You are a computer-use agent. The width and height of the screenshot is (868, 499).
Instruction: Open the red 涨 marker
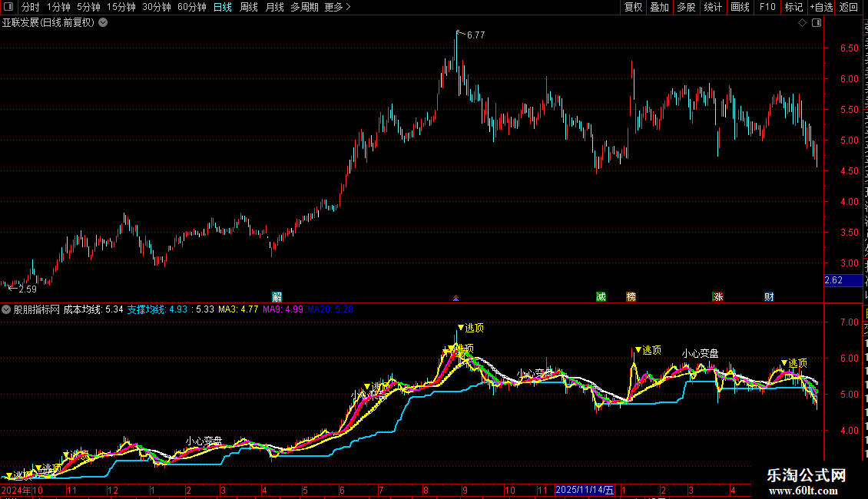718,297
